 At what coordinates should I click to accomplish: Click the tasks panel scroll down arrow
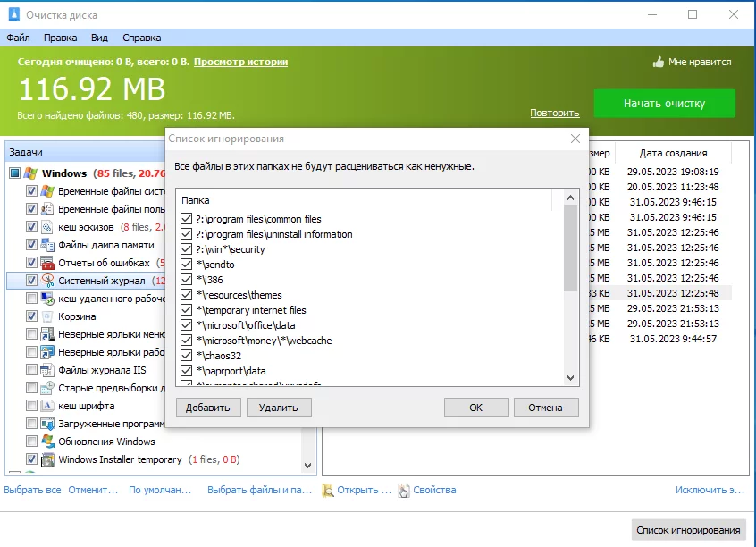[x=307, y=466]
